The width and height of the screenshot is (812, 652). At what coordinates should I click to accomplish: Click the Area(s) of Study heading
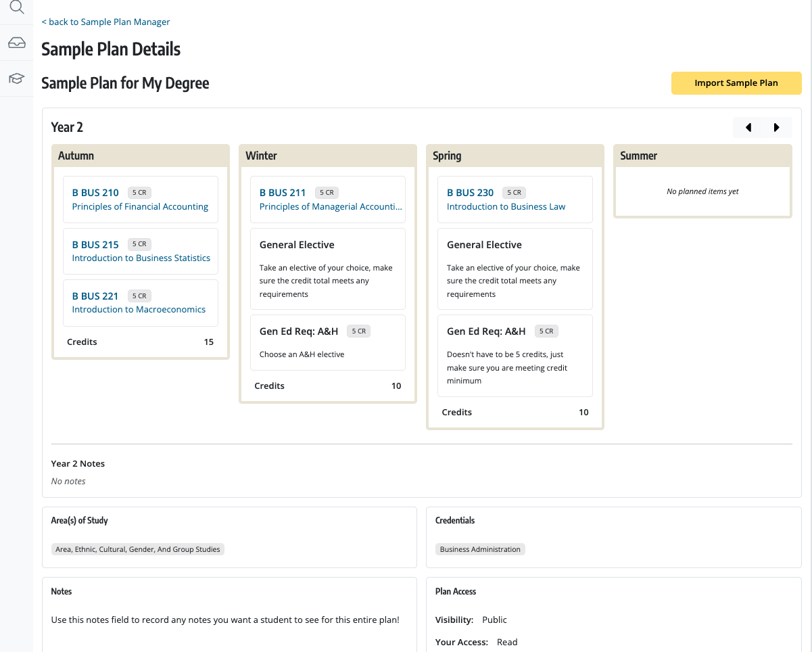(79, 521)
